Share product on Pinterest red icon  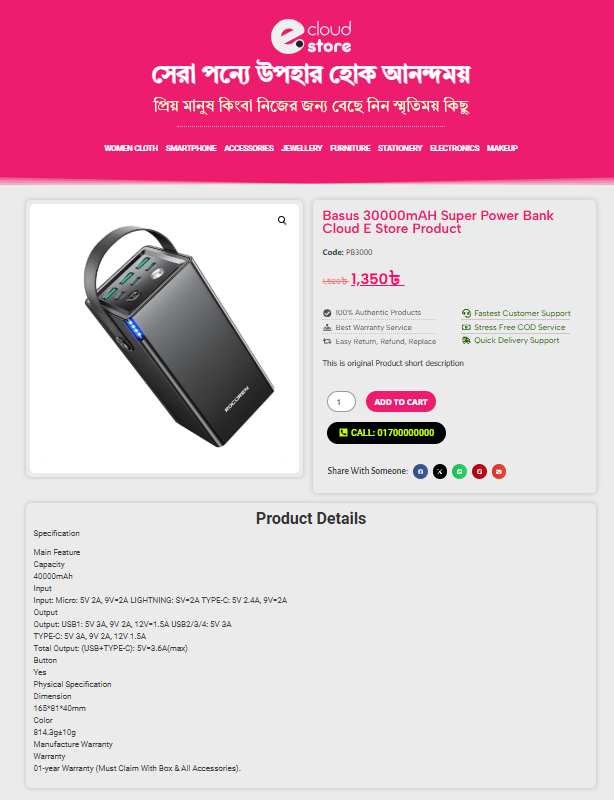[479, 471]
